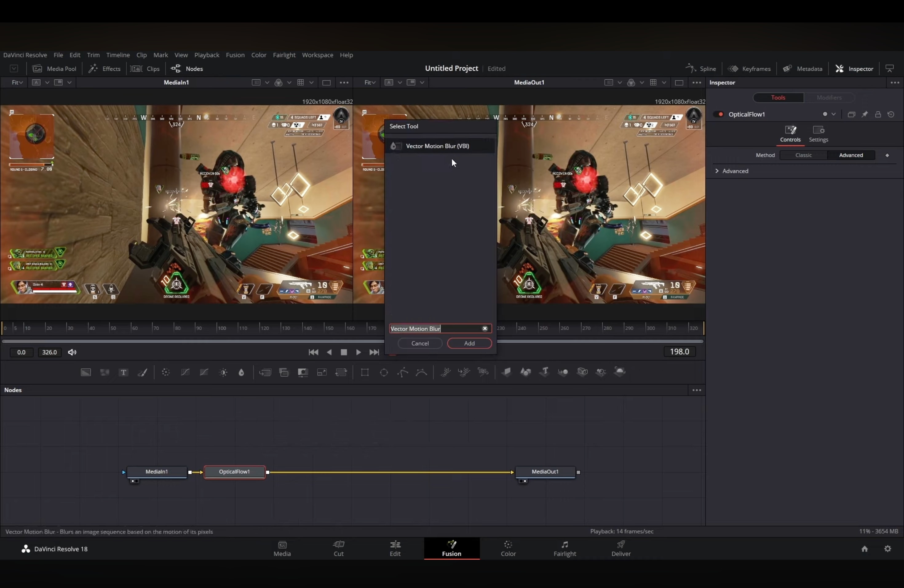Add a Background node icon
The height and width of the screenshot is (588, 904).
86,373
